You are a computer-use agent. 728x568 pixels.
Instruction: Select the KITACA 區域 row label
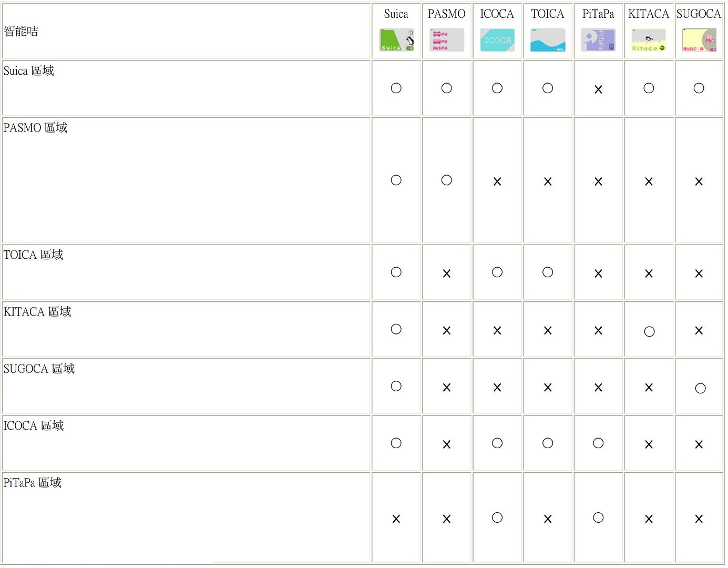click(37, 312)
